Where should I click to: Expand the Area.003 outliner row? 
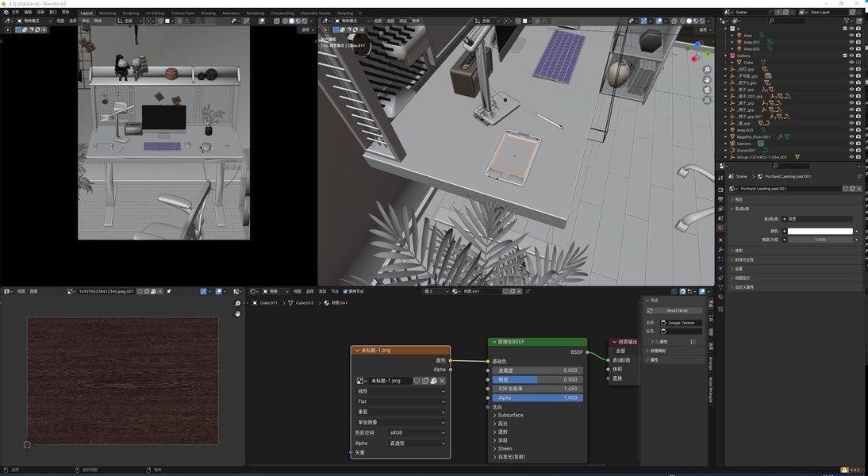coord(726,130)
